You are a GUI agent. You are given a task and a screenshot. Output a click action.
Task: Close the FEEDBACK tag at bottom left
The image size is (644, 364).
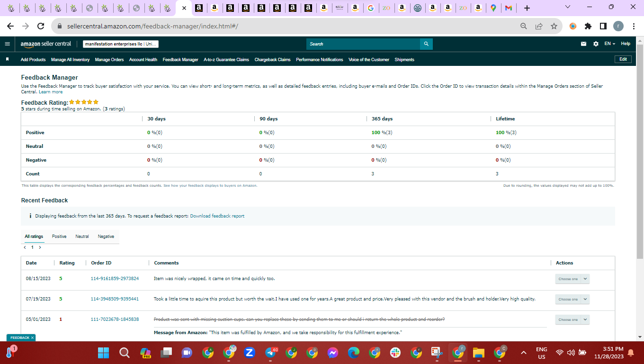pos(32,337)
